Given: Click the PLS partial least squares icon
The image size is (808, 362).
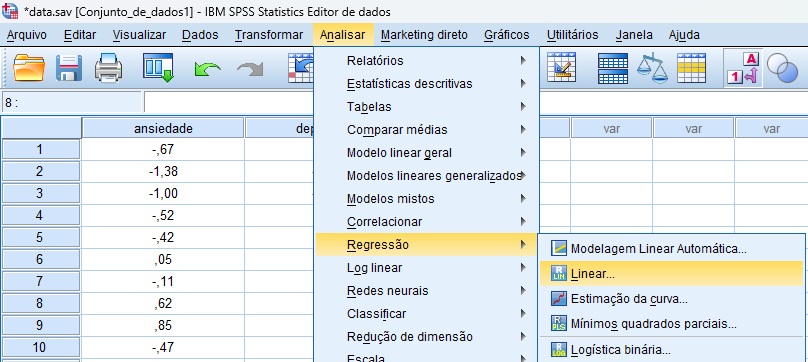Looking at the screenshot, I should (559, 323).
